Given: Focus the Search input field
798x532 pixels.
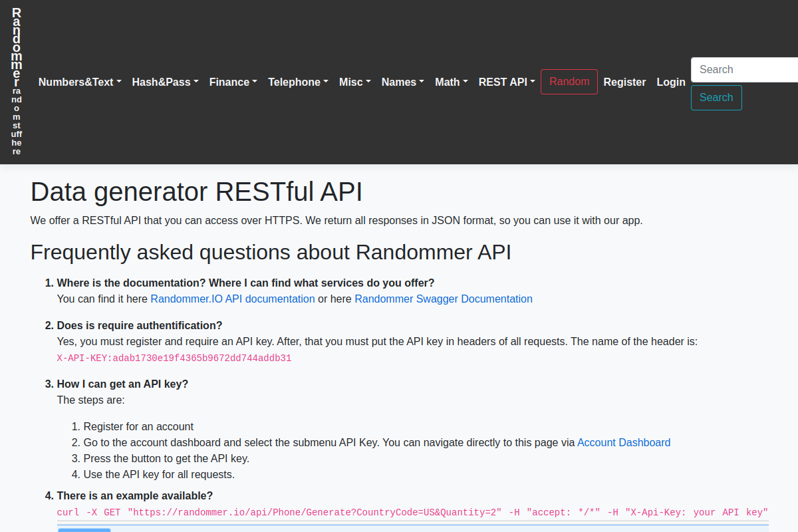Looking at the screenshot, I should point(744,70).
